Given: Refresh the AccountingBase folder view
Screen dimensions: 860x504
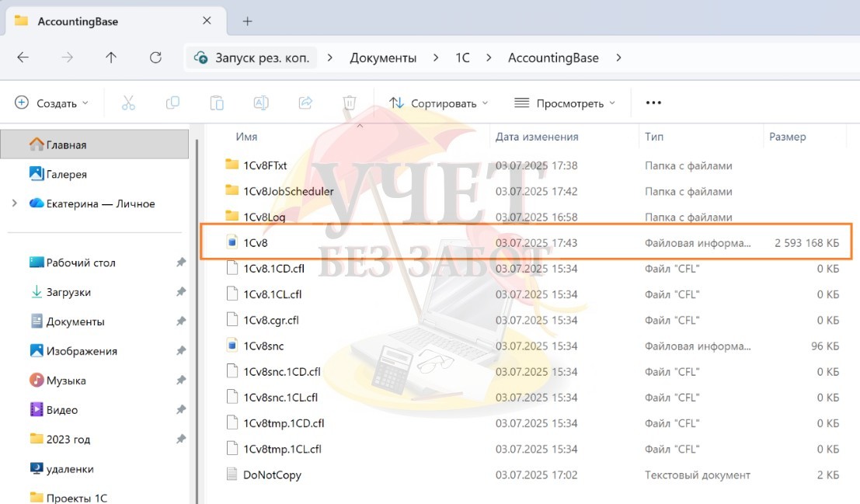Looking at the screenshot, I should point(156,57).
